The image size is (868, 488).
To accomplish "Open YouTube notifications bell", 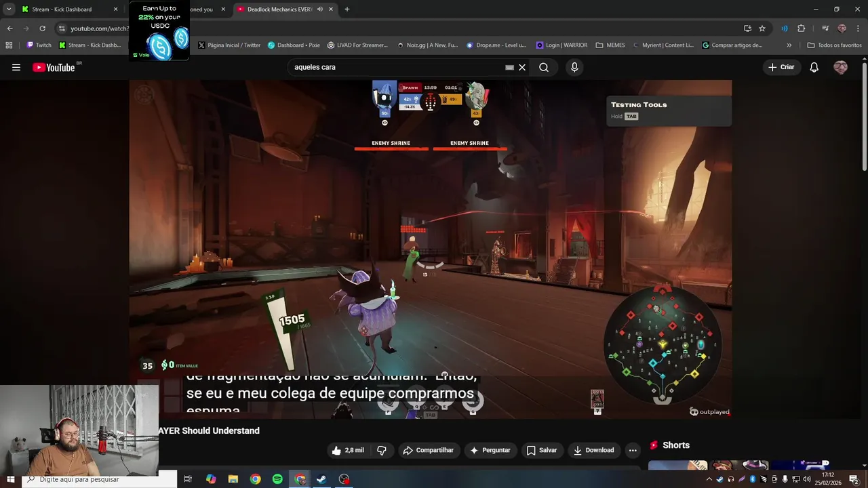I will 814,67.
